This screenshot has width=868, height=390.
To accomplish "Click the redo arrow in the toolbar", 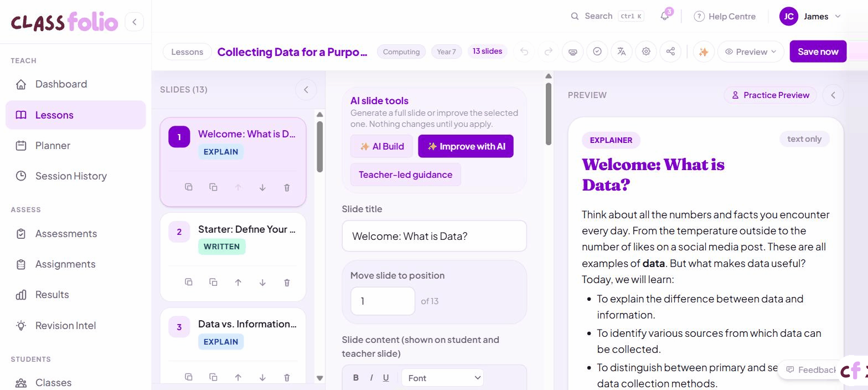I will pyautogui.click(x=549, y=52).
